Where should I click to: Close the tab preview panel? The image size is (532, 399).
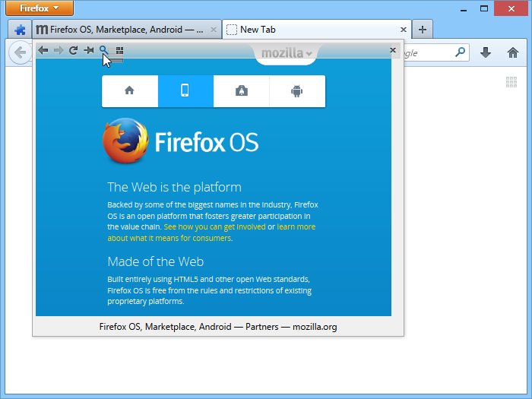tap(393, 50)
